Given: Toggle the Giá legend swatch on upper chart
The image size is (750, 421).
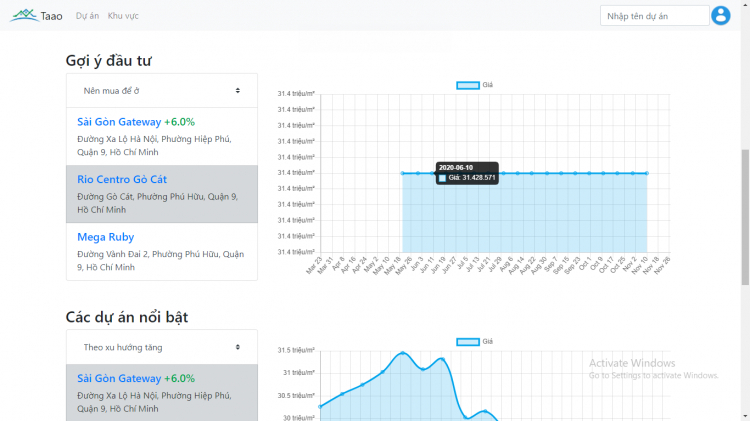Looking at the screenshot, I should tap(468, 85).
